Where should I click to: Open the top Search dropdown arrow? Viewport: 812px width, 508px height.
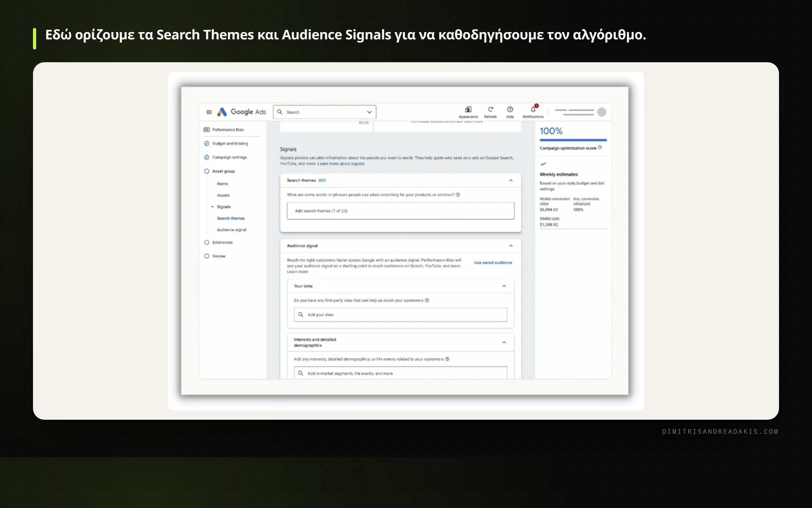click(x=369, y=112)
